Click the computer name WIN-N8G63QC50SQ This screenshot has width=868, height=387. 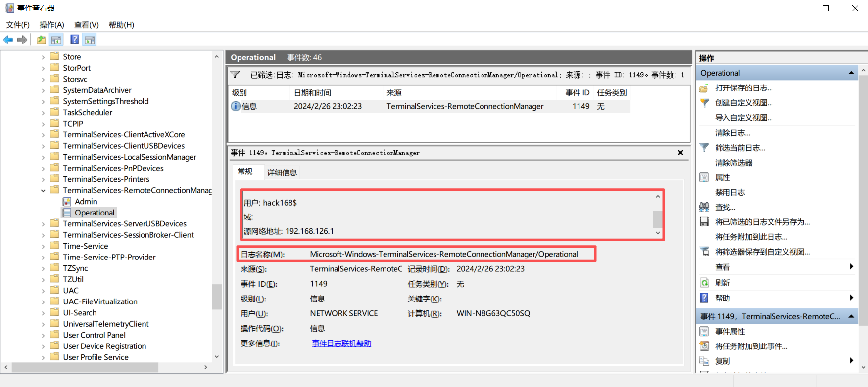(493, 314)
